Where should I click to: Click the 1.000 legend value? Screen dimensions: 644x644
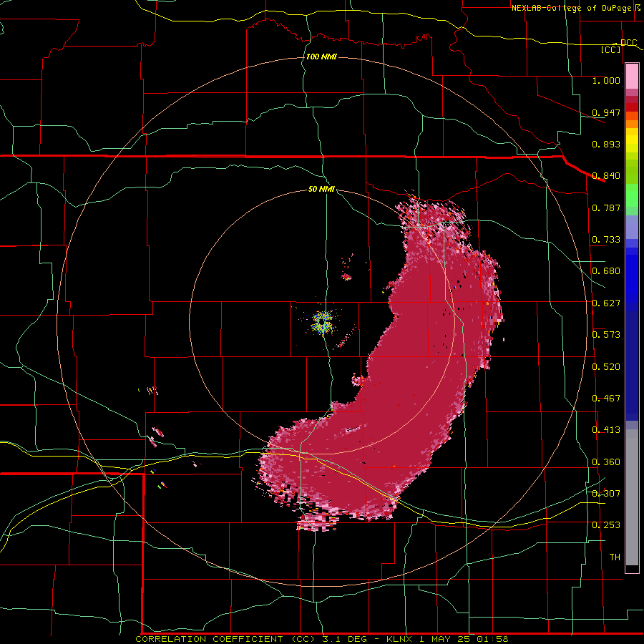606,80
